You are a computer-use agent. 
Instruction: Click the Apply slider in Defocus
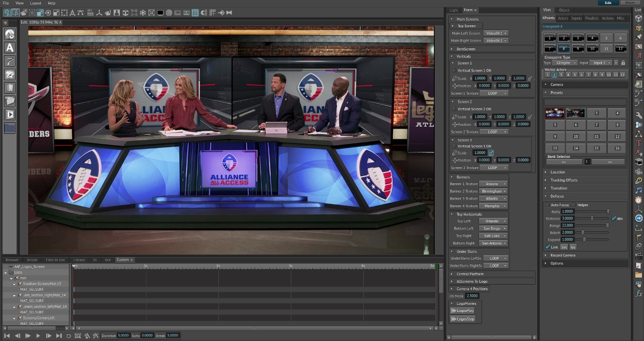(x=593, y=212)
